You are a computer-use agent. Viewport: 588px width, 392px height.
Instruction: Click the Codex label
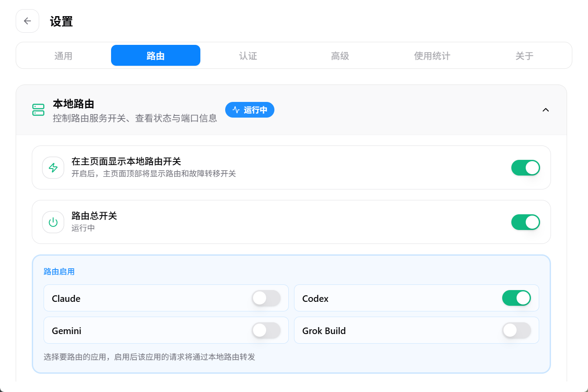pos(315,299)
